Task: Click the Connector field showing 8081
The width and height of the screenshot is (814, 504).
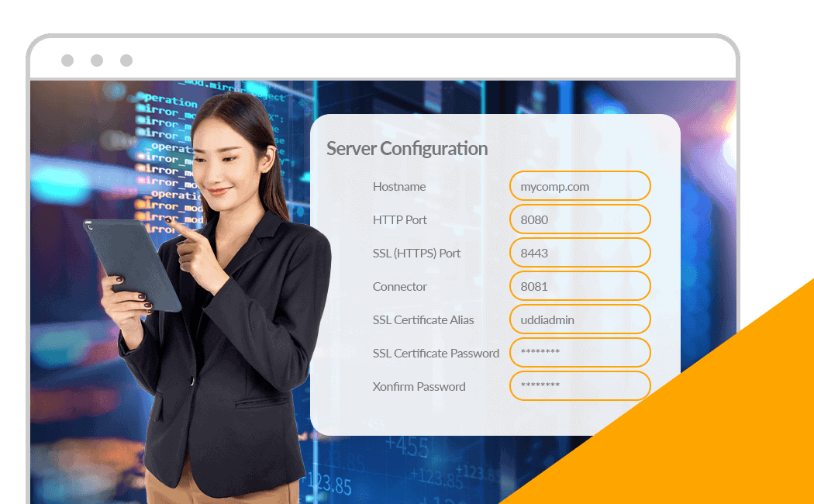Action: pyautogui.click(x=580, y=286)
